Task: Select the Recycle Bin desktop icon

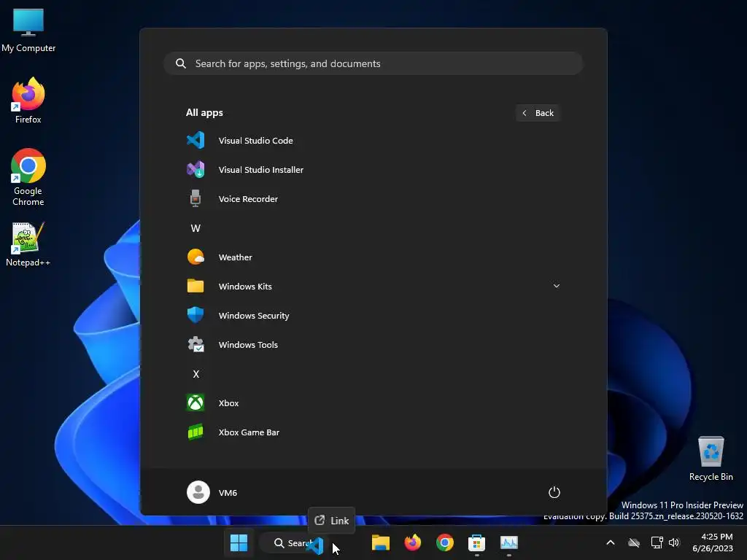Action: point(711,459)
